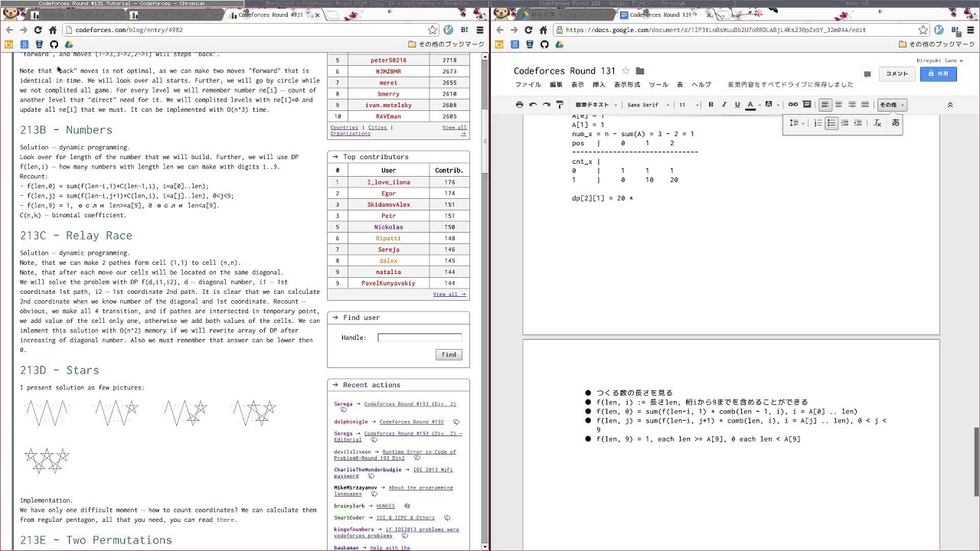Open the ファイル menu in Google Docs
Viewport: 980px width, 551px height.
point(528,85)
